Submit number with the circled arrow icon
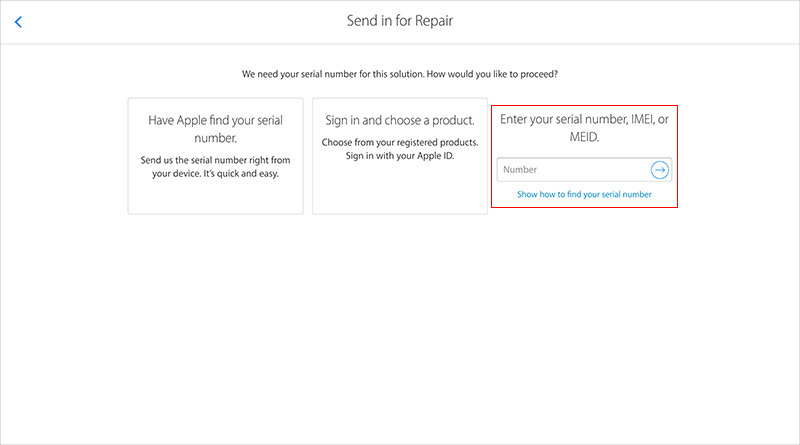800x445 pixels. [x=659, y=170]
